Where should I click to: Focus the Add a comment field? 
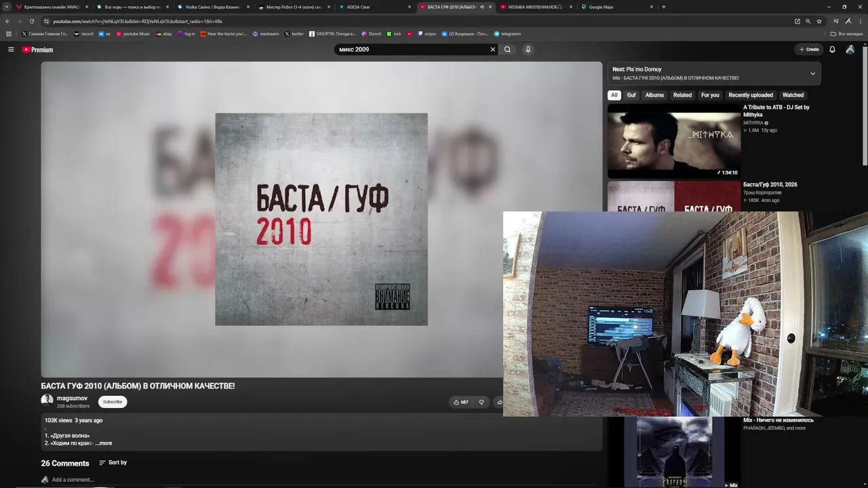point(73,480)
